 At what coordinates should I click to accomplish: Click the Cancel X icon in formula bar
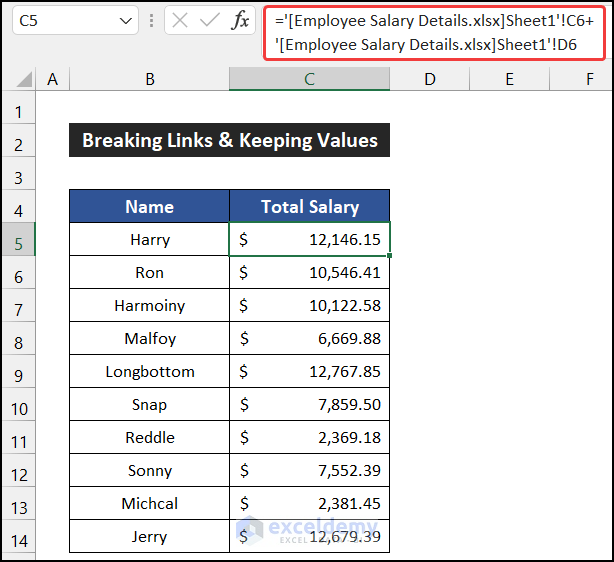pyautogui.click(x=180, y=20)
